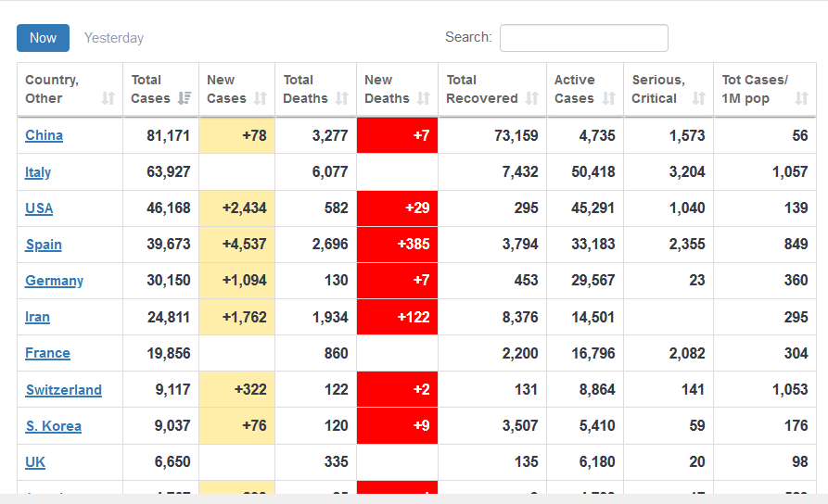Open the S. Korea link

coord(53,426)
